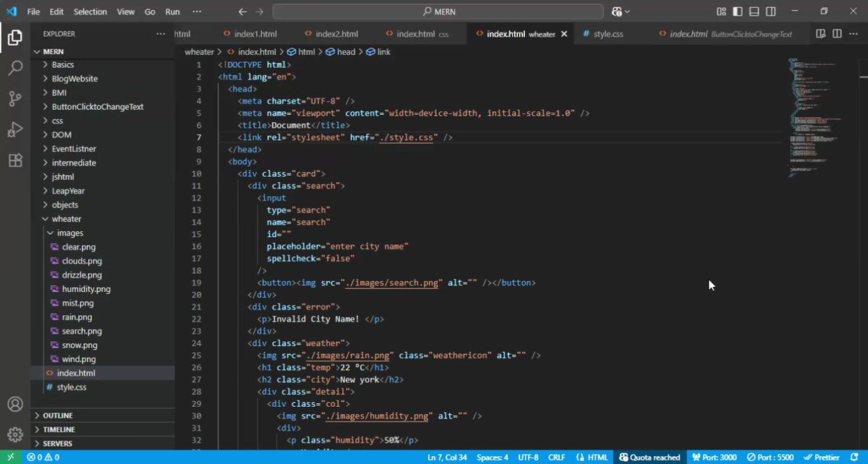Viewport: 868px width, 464px height.
Task: Open the View menu
Action: pyautogui.click(x=126, y=12)
